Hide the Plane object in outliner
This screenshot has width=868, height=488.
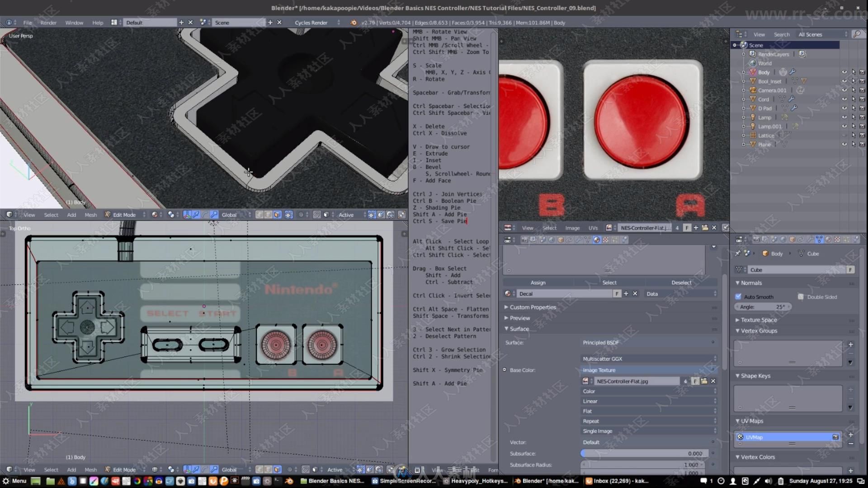[844, 145]
